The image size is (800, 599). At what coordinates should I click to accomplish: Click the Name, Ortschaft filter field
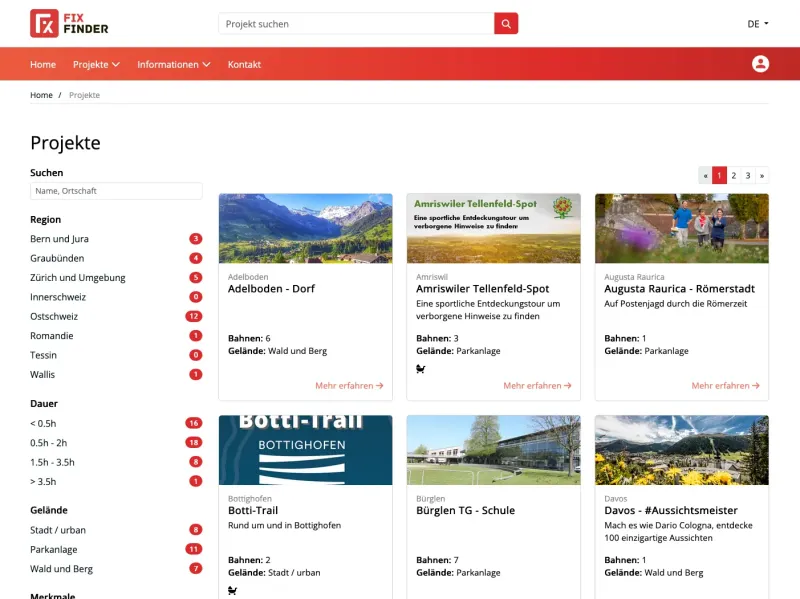coord(116,191)
